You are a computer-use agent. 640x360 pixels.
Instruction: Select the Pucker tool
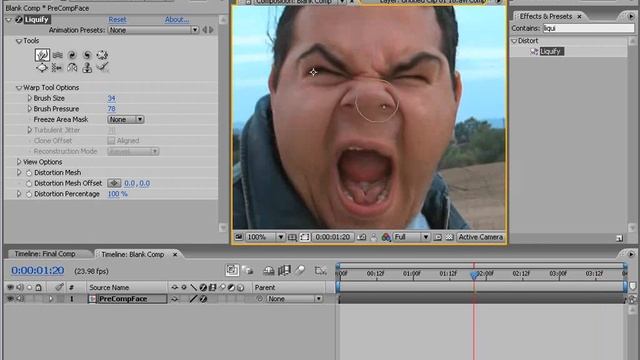point(102,55)
